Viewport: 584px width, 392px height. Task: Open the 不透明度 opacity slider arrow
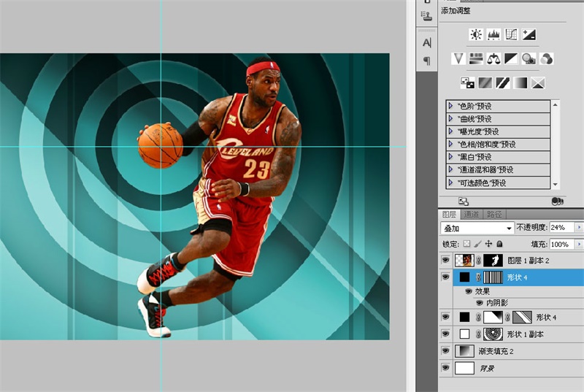point(580,228)
